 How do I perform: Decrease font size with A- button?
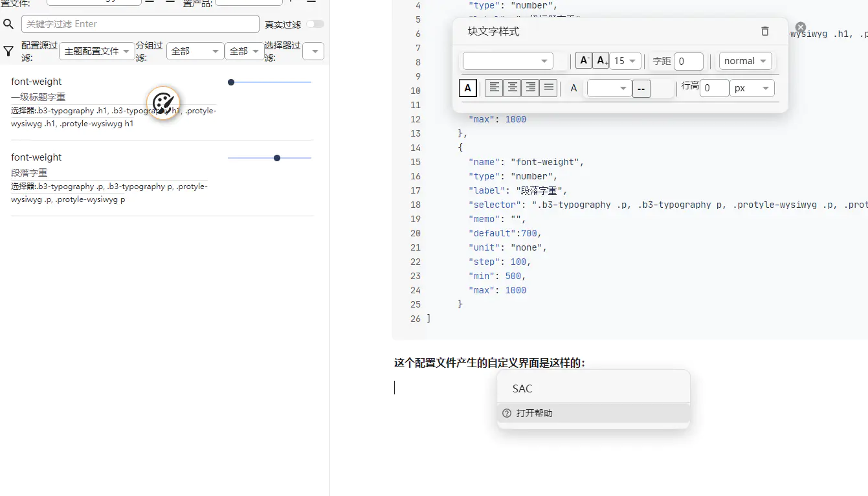coord(584,61)
